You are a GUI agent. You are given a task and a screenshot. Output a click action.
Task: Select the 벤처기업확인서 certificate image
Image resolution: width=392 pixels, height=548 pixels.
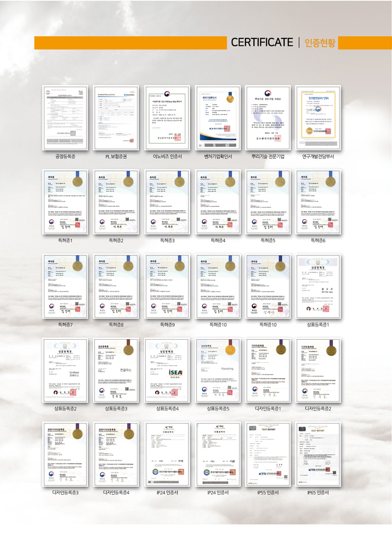(x=218, y=118)
